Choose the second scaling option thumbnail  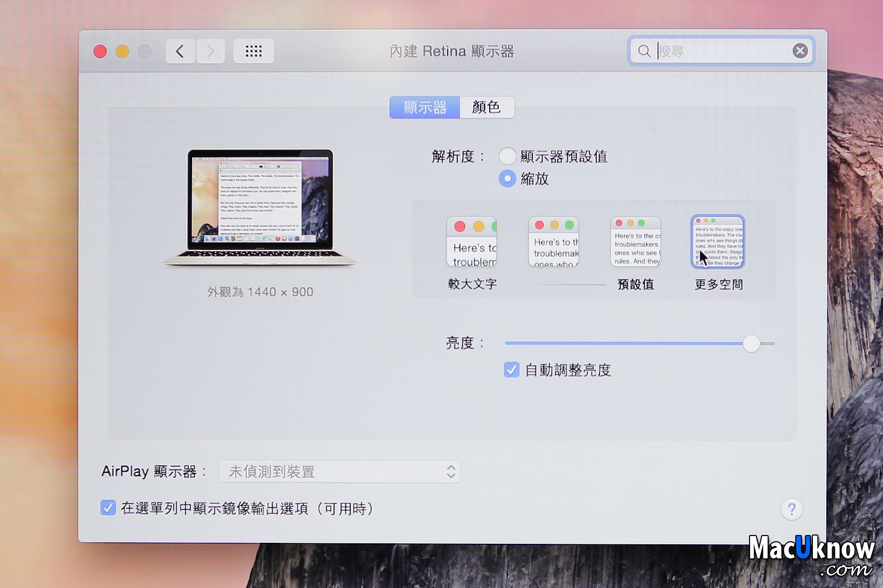point(554,242)
